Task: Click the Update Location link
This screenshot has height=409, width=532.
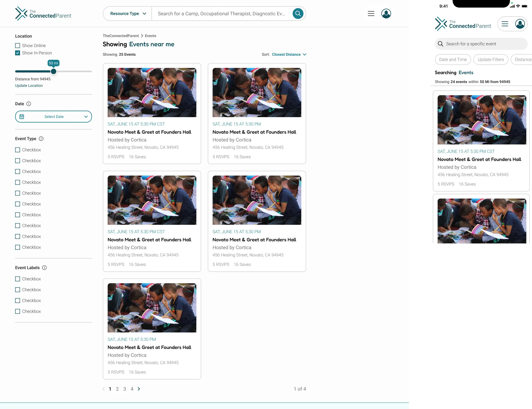Action: [29, 85]
